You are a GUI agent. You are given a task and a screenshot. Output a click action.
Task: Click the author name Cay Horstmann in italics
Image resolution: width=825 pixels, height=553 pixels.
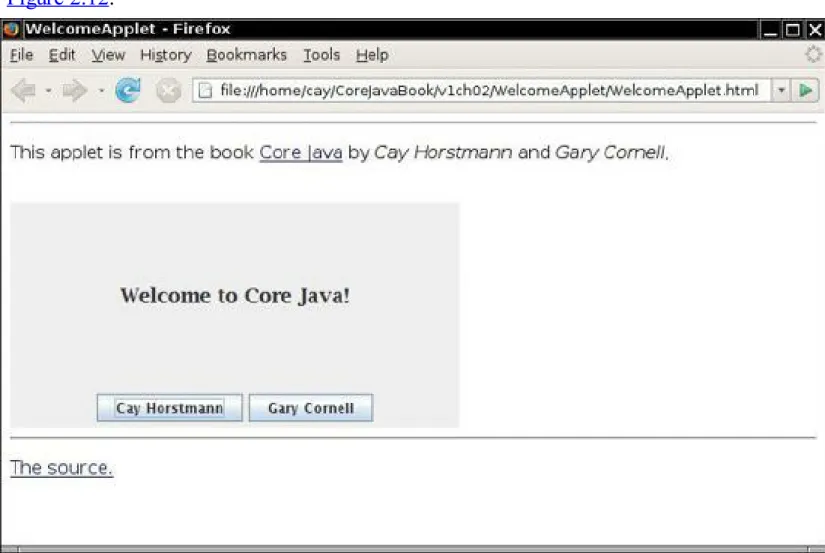click(x=442, y=153)
